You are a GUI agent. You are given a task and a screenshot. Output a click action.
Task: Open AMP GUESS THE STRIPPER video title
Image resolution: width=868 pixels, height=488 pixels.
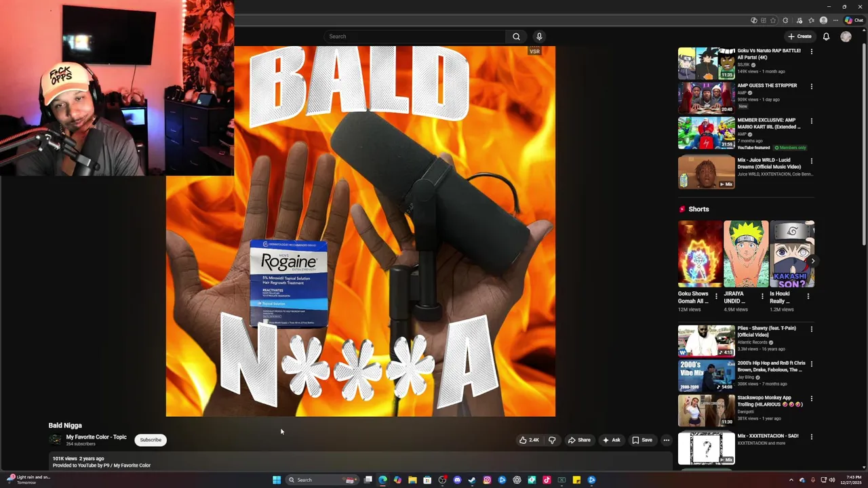coord(767,85)
